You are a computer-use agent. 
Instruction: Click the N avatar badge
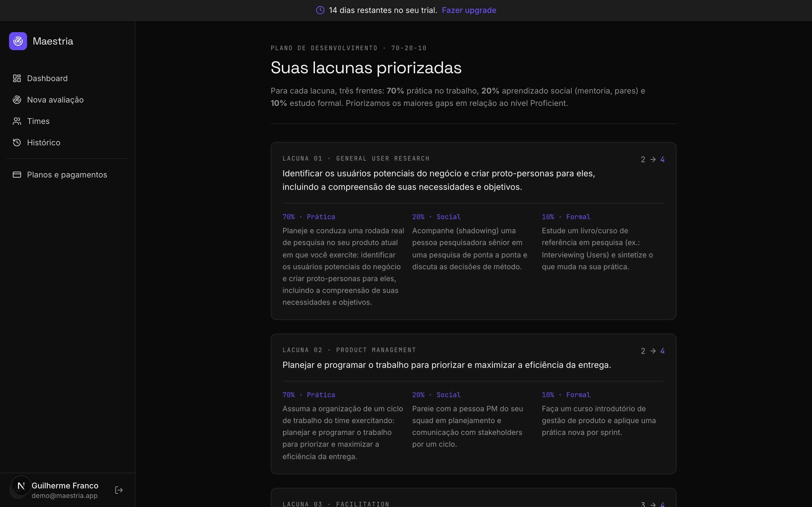[x=21, y=486]
